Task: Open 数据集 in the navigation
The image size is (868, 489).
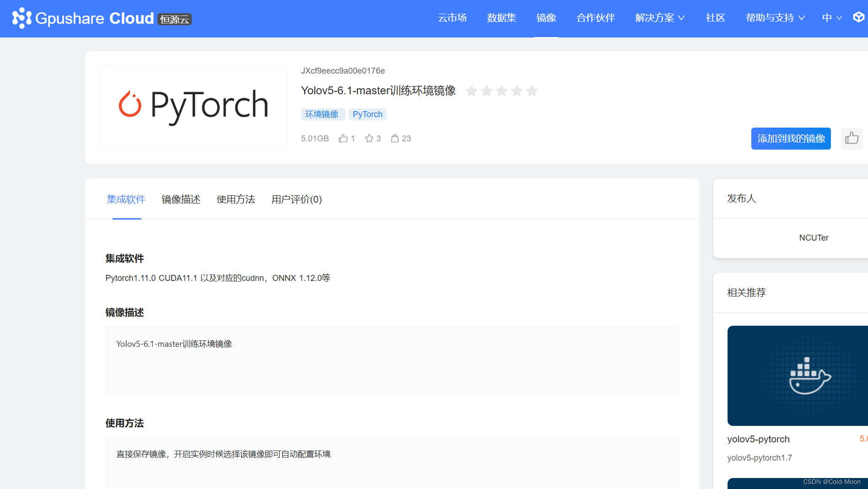Action: pos(501,18)
